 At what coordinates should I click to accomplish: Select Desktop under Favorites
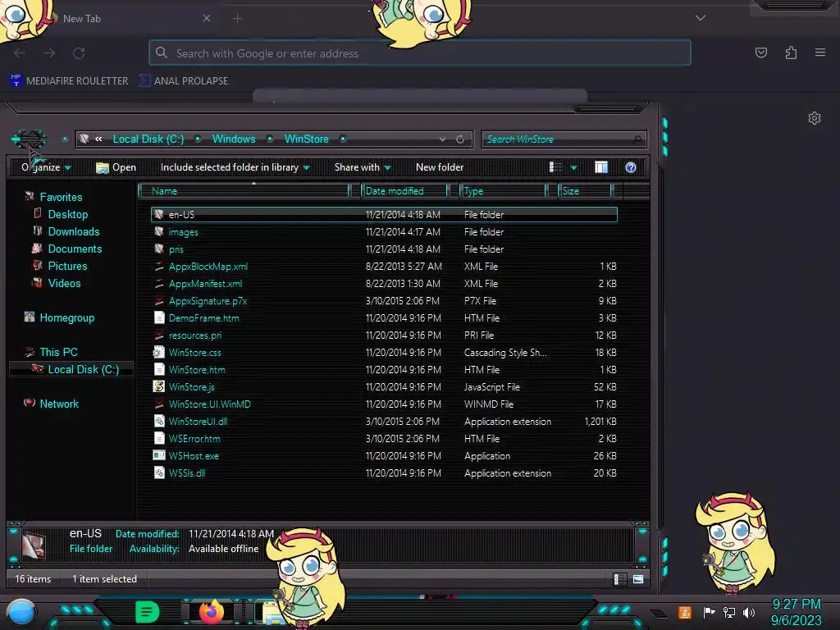pyautogui.click(x=67, y=214)
